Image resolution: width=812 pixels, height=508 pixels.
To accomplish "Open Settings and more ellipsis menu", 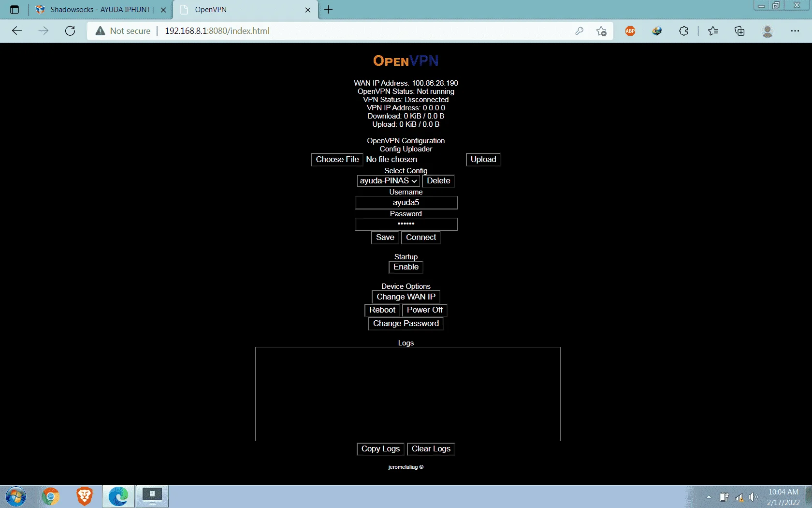I will 795,31.
